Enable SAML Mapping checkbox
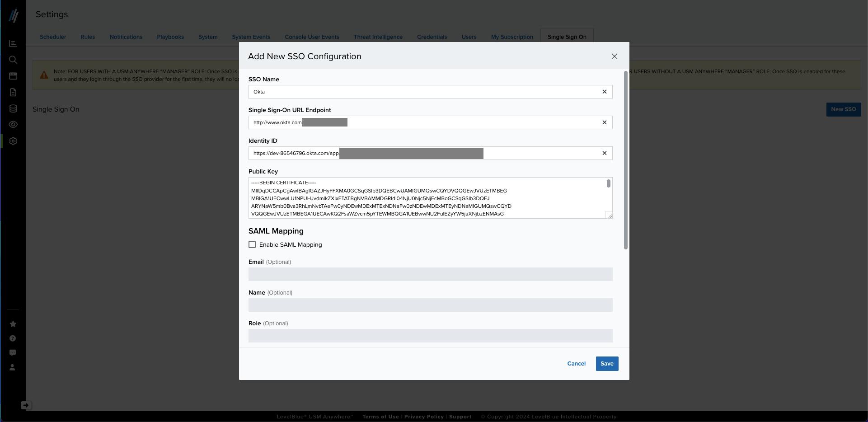The image size is (868, 422). 252,244
